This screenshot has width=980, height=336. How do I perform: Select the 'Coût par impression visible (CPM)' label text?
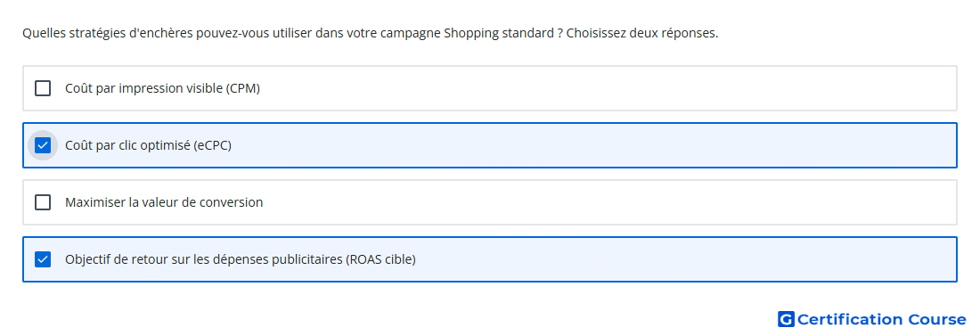pos(162,88)
